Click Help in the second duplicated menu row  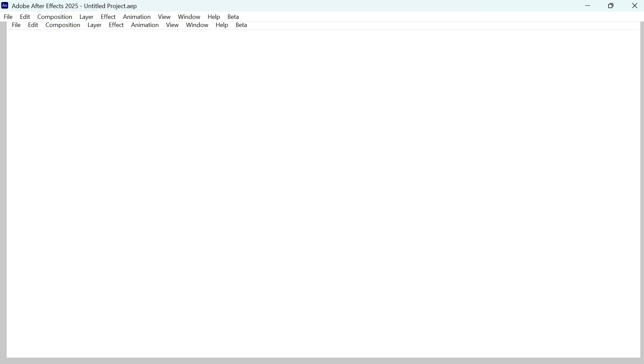pos(222,25)
